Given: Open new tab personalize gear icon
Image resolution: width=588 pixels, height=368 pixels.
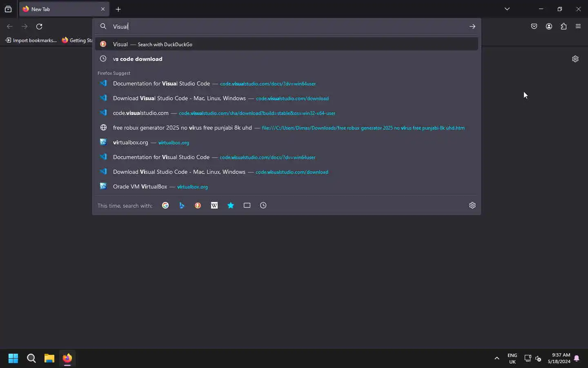Looking at the screenshot, I should pos(575,59).
